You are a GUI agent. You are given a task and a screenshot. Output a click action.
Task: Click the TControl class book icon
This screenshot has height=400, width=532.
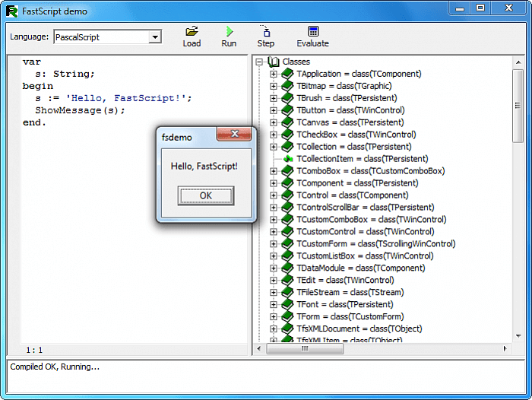click(287, 195)
